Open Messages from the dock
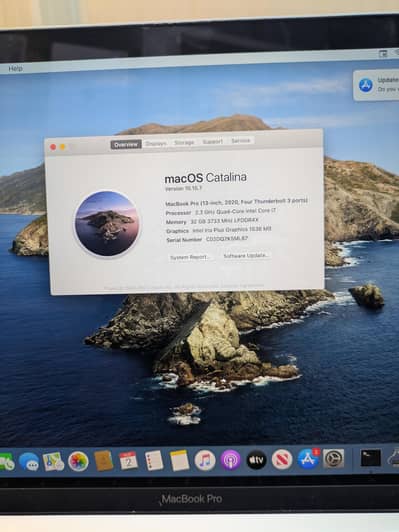Screen dimensions: 399x532 point(29,462)
